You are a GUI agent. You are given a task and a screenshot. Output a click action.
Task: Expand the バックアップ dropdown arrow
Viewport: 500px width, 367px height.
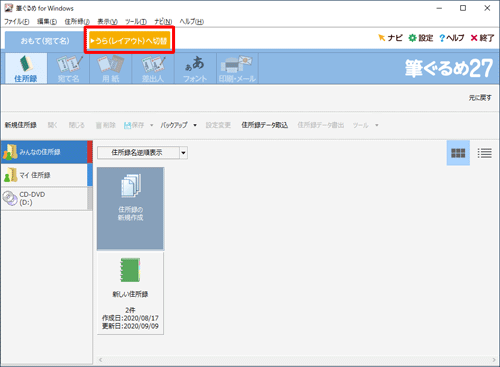(195, 125)
